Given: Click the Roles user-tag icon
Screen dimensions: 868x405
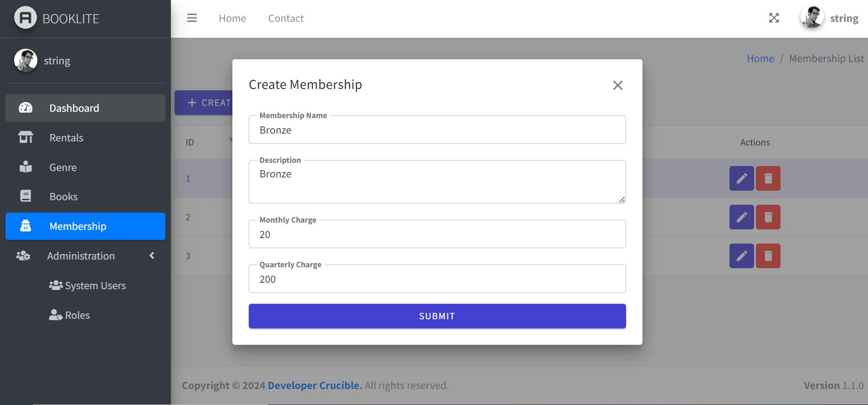Looking at the screenshot, I should tap(56, 315).
